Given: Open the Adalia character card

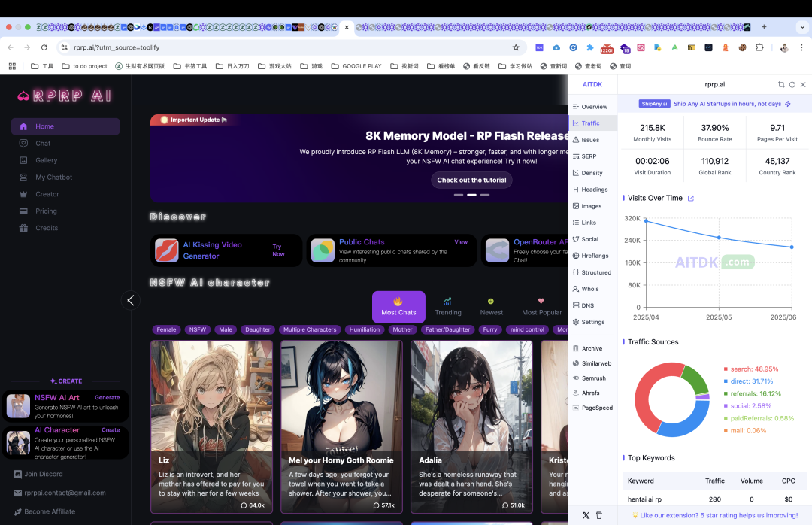Looking at the screenshot, I should pyautogui.click(x=471, y=426).
